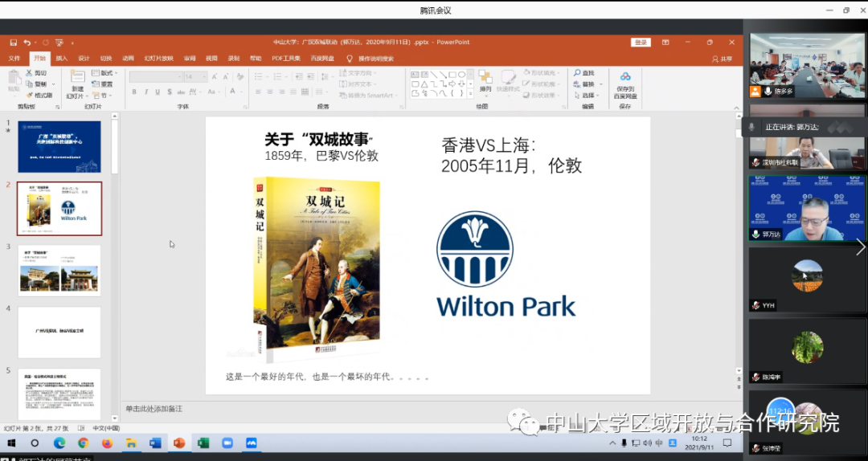Toggle align left for paragraph
The image size is (868, 461).
(258, 92)
